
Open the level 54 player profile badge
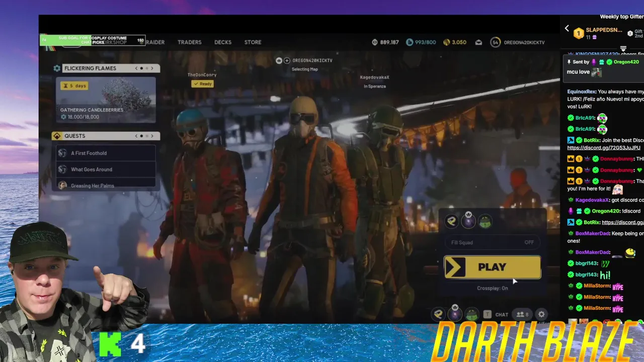tap(496, 42)
